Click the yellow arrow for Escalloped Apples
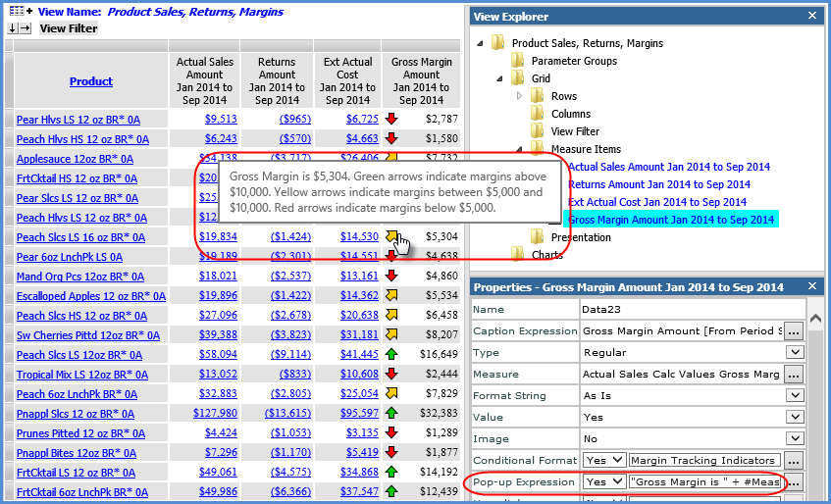The width and height of the screenshot is (831, 504). click(391, 295)
